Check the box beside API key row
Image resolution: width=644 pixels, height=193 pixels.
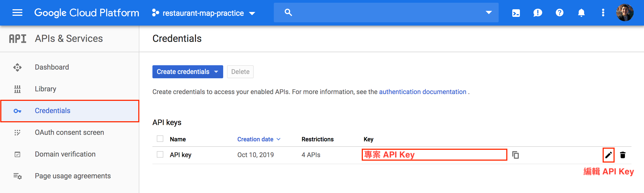point(160,155)
